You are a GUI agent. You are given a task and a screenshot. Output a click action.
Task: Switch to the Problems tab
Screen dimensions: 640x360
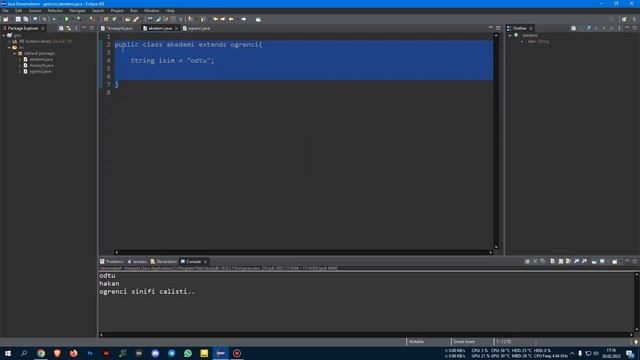(x=112, y=262)
